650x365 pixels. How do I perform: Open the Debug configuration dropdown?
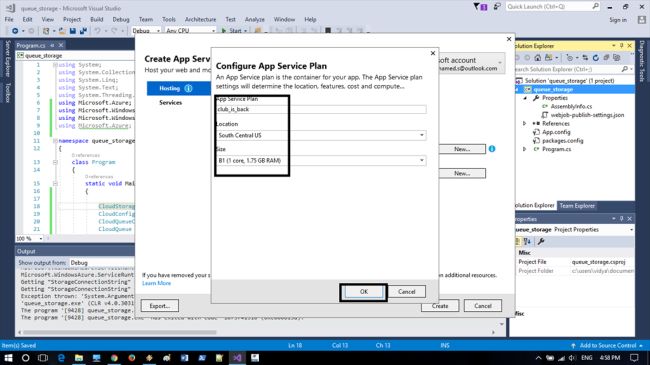click(x=146, y=31)
